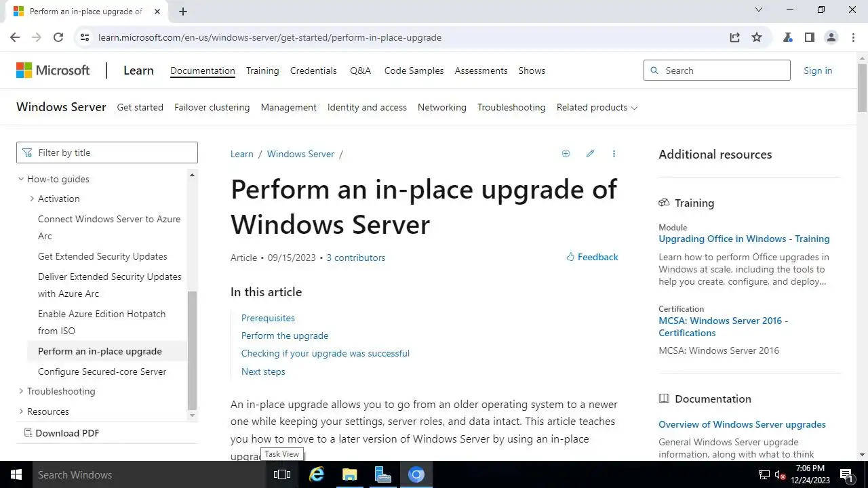Click the share page icon in address bar
The height and width of the screenshot is (488, 868).
[734, 37]
